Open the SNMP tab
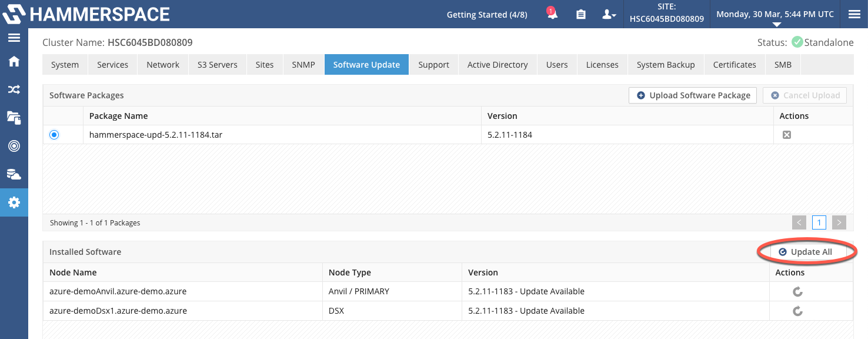 tap(303, 65)
